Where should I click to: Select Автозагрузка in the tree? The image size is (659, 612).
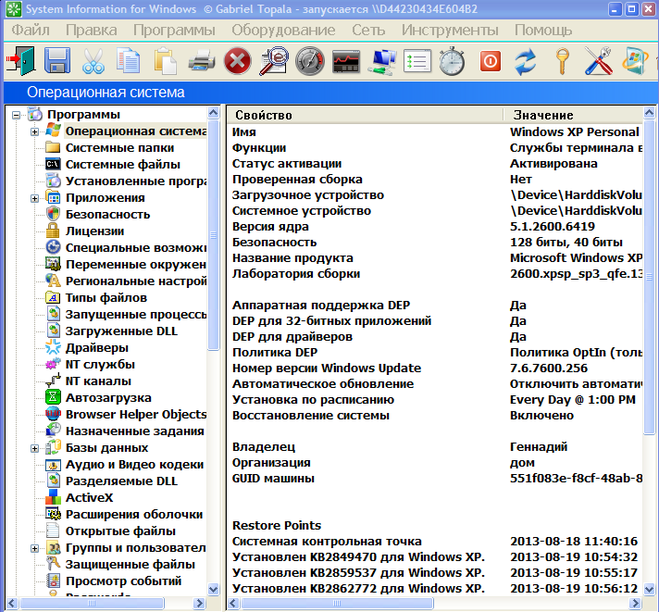click(108, 398)
